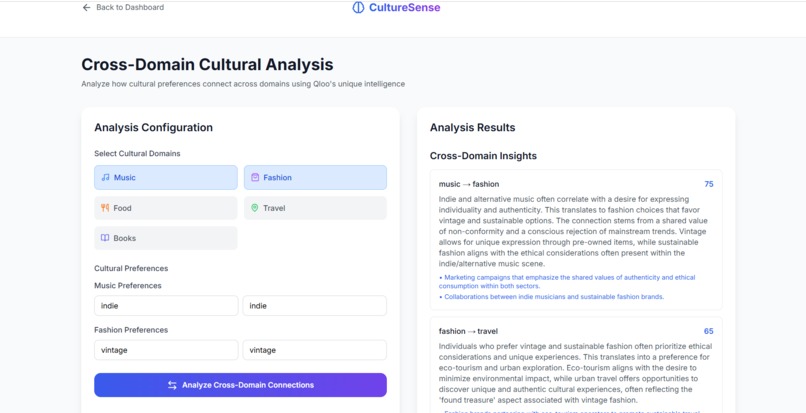806x413 pixels.
Task: Click the score 65 on fashion travel card
Action: pyautogui.click(x=709, y=331)
